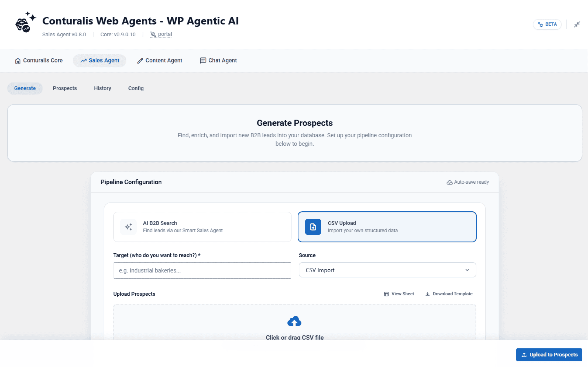The width and height of the screenshot is (588, 367).
Task: Click the 'Generate Prospects' heading
Action: [294, 123]
